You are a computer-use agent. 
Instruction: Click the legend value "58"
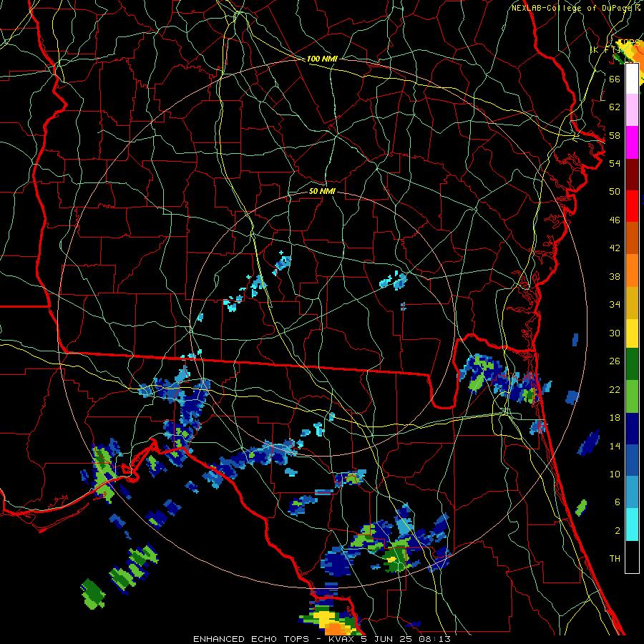(x=615, y=135)
